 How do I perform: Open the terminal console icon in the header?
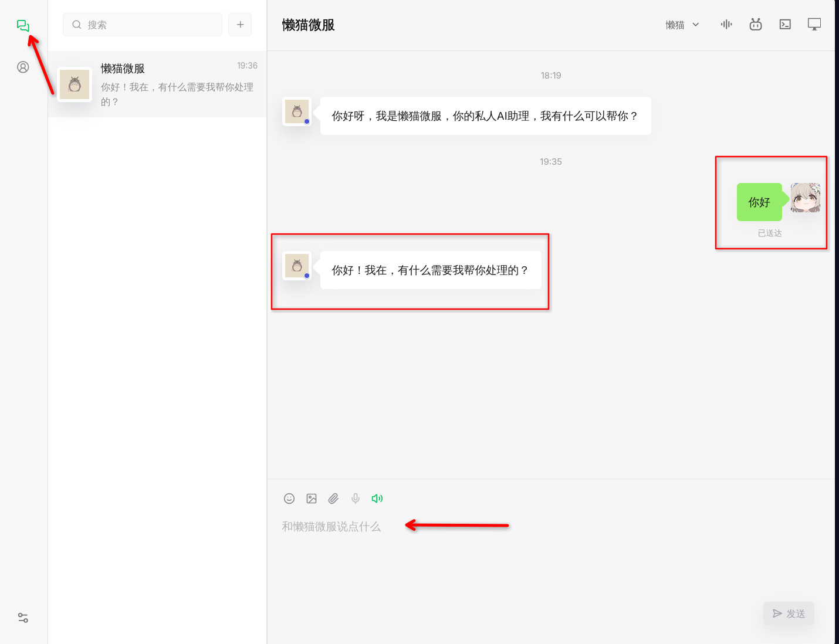click(785, 24)
